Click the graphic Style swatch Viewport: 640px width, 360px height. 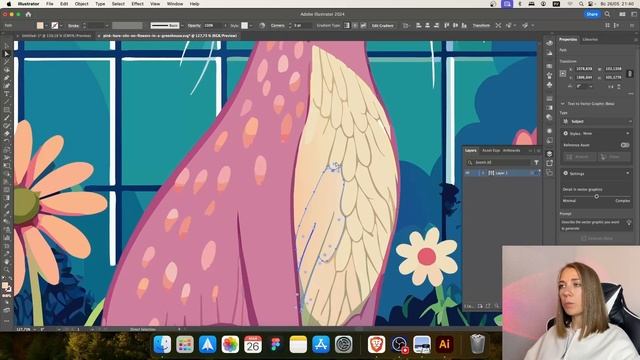[x=244, y=25]
